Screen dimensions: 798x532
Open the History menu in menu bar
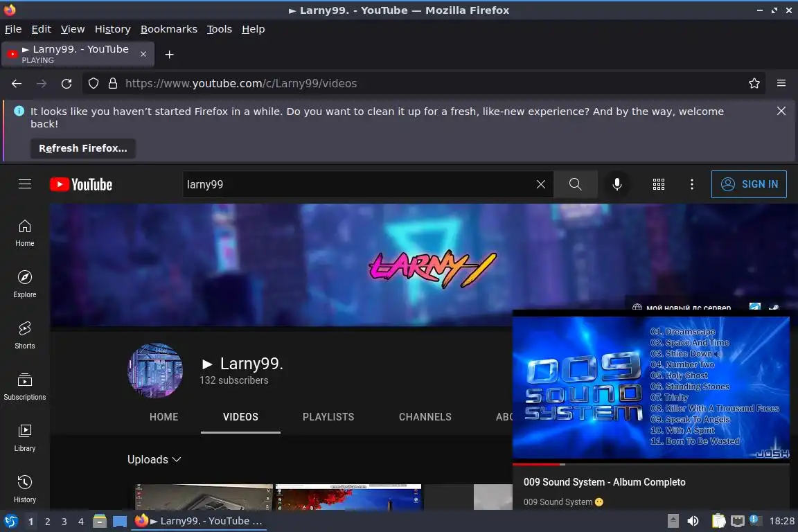pos(112,29)
